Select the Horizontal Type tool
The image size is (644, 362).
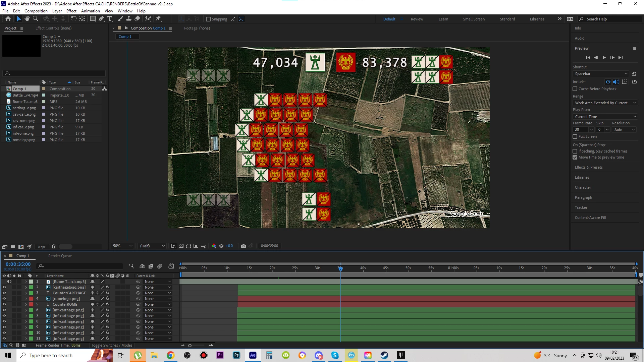[x=110, y=19]
